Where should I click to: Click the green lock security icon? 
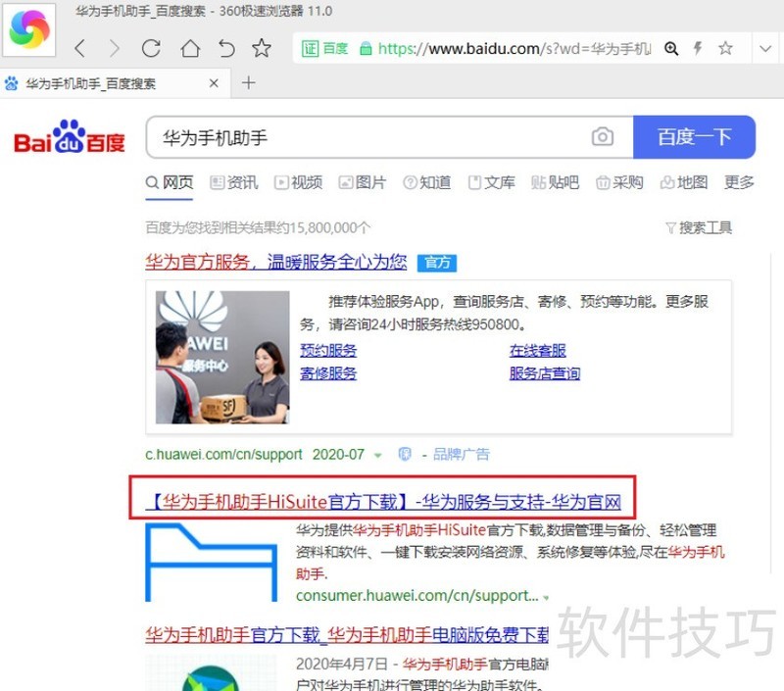tap(366, 48)
